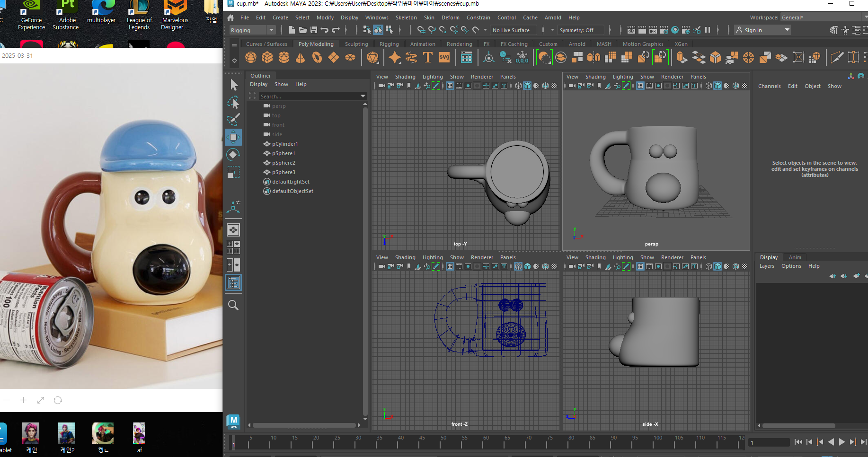The width and height of the screenshot is (868, 457).
Task: Open the Arnold menu in the menu bar
Action: (x=553, y=18)
